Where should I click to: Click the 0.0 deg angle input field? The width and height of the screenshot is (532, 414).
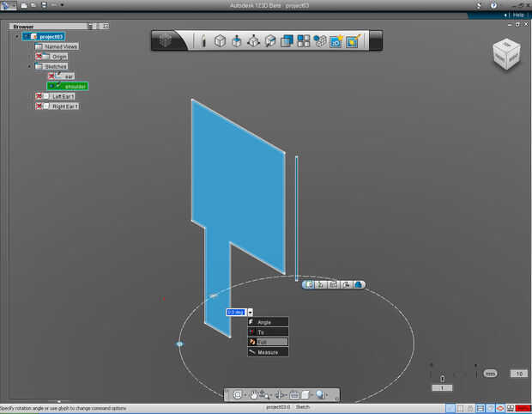235,312
